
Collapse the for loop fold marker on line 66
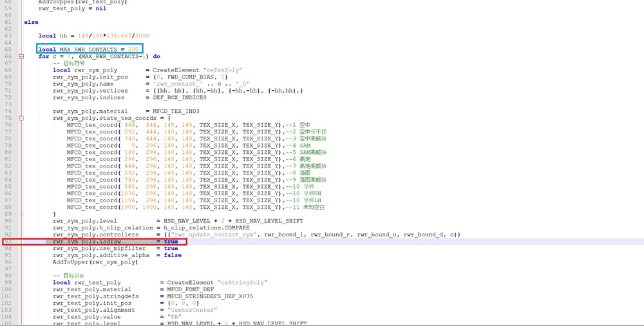point(21,56)
